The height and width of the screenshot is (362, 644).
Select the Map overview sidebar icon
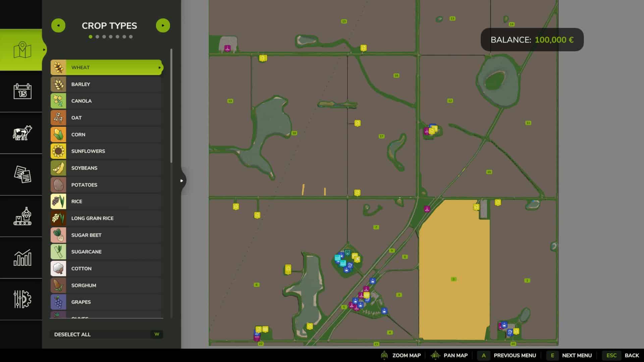pos(22,50)
